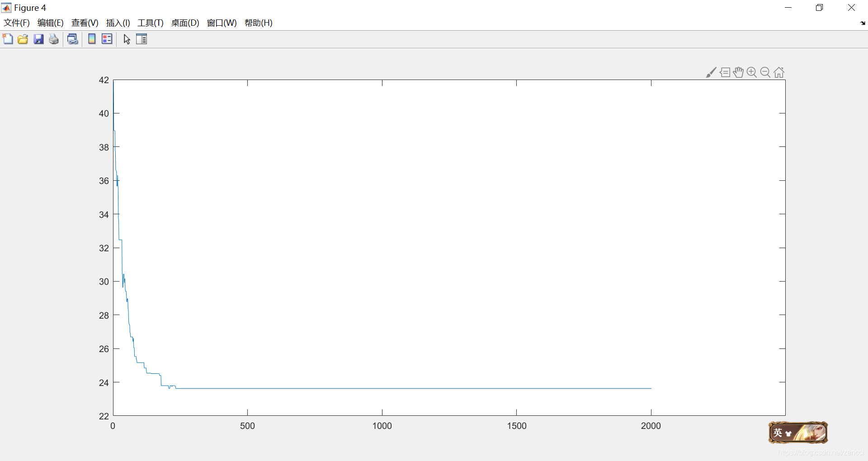Click the MATLAB logo in the title bar
The image size is (868, 461).
[x=6, y=8]
